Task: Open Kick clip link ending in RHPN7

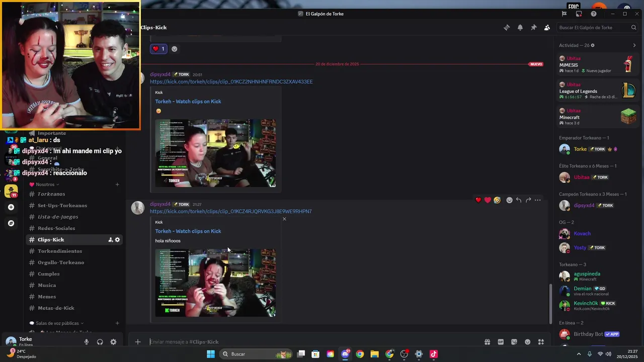Action: (230, 211)
